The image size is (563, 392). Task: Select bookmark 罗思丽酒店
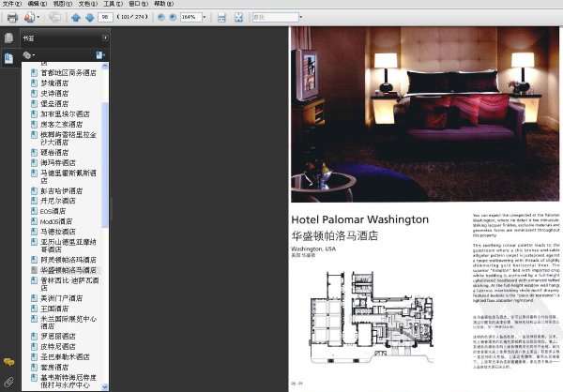(58, 337)
